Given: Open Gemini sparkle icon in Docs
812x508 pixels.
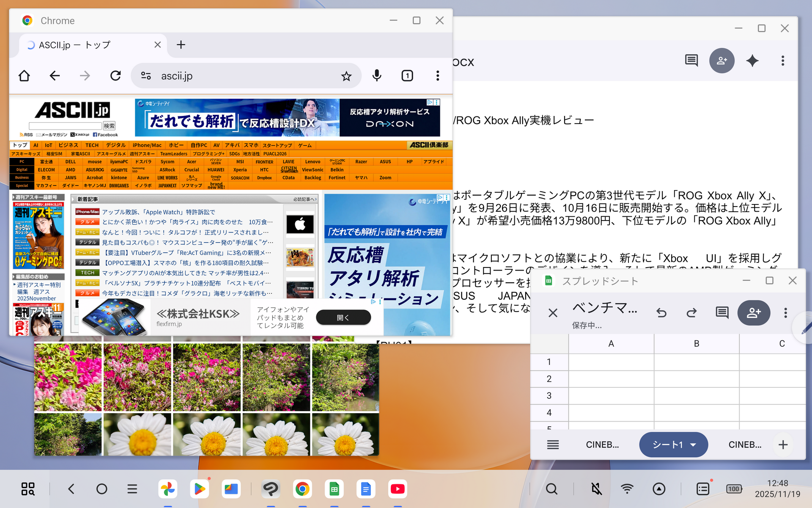Looking at the screenshot, I should coord(752,61).
